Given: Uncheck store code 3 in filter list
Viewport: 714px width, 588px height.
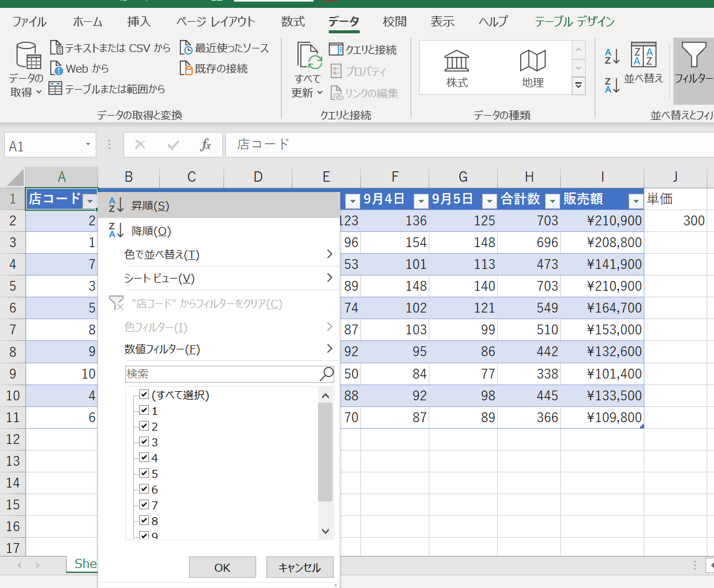Looking at the screenshot, I should coord(145,441).
